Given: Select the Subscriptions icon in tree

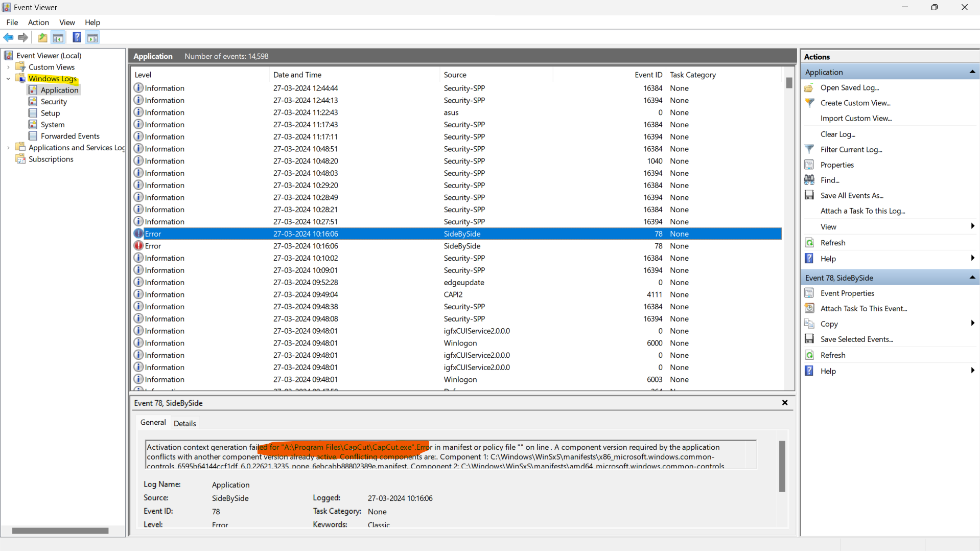Looking at the screenshot, I should pyautogui.click(x=20, y=159).
